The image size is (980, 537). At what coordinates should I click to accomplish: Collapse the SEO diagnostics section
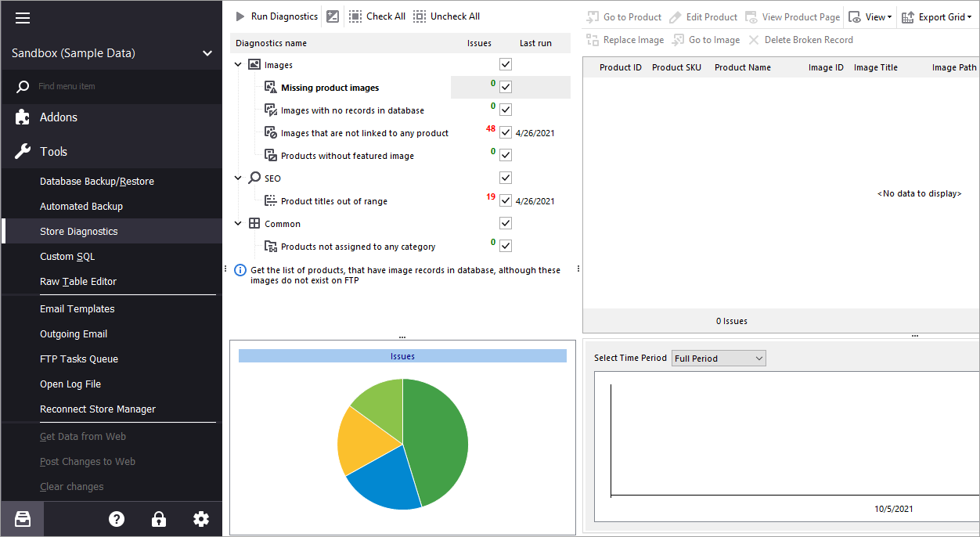pyautogui.click(x=238, y=178)
